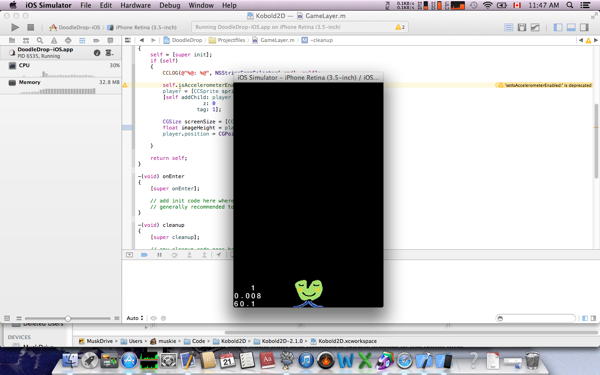This screenshot has height=375, width=600.
Task: Click the setAccelerometerEnabled deprecated warning banner
Action: 544,85
